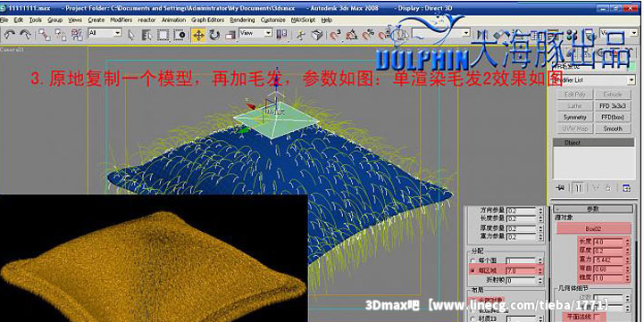Image resolution: width=644 pixels, height=322 pixels.
Task: Click the Extrude modifier button
Action: pos(613,95)
